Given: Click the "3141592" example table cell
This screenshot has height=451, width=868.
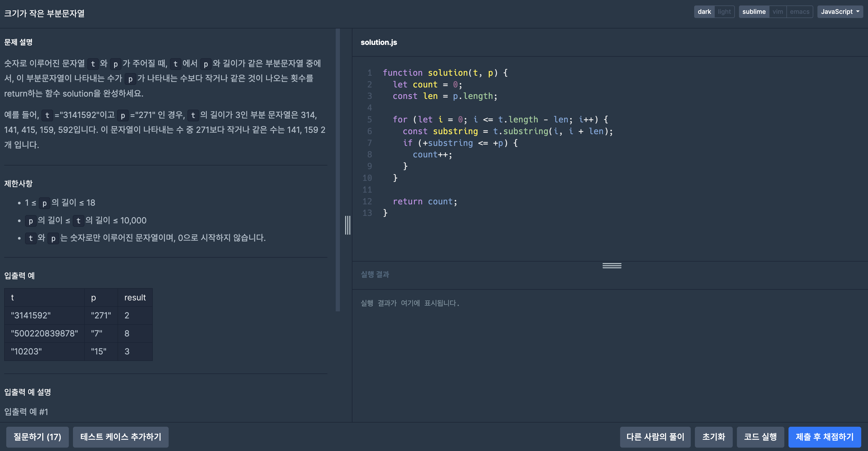Looking at the screenshot, I should pyautogui.click(x=31, y=315).
